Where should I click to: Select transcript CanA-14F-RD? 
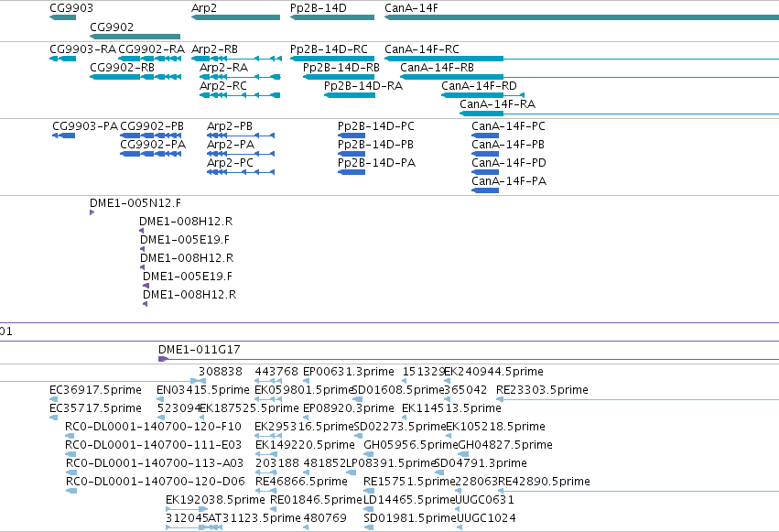click(x=483, y=95)
